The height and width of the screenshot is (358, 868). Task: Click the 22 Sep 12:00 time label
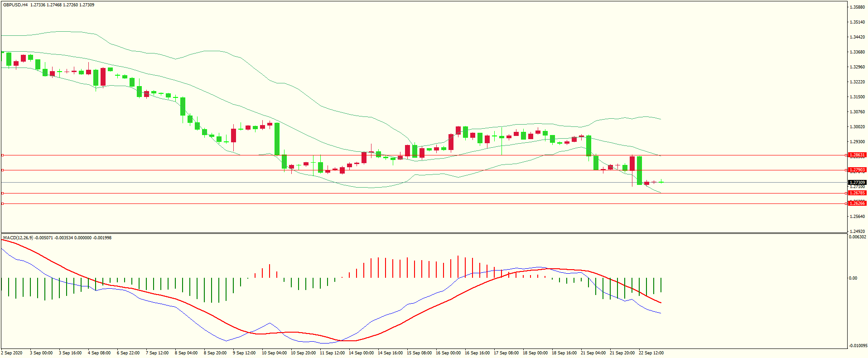click(x=651, y=353)
